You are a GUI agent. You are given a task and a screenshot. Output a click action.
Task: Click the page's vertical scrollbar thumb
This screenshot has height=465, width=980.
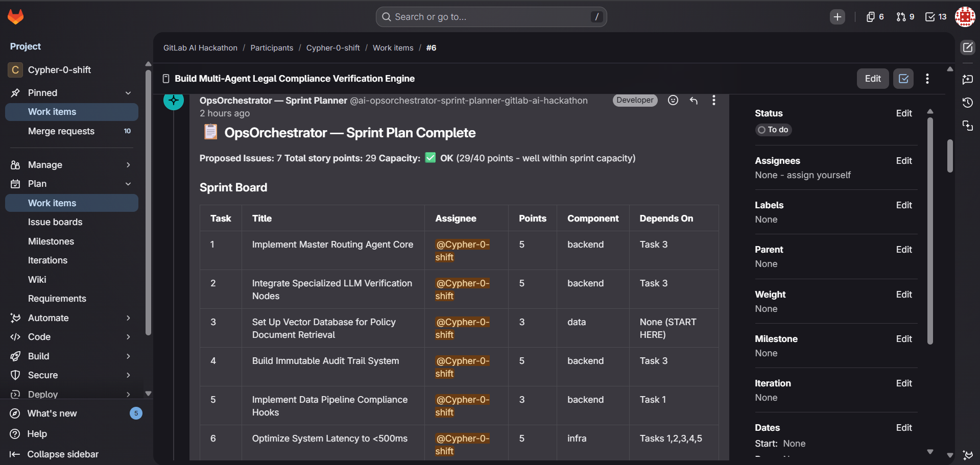click(950, 156)
